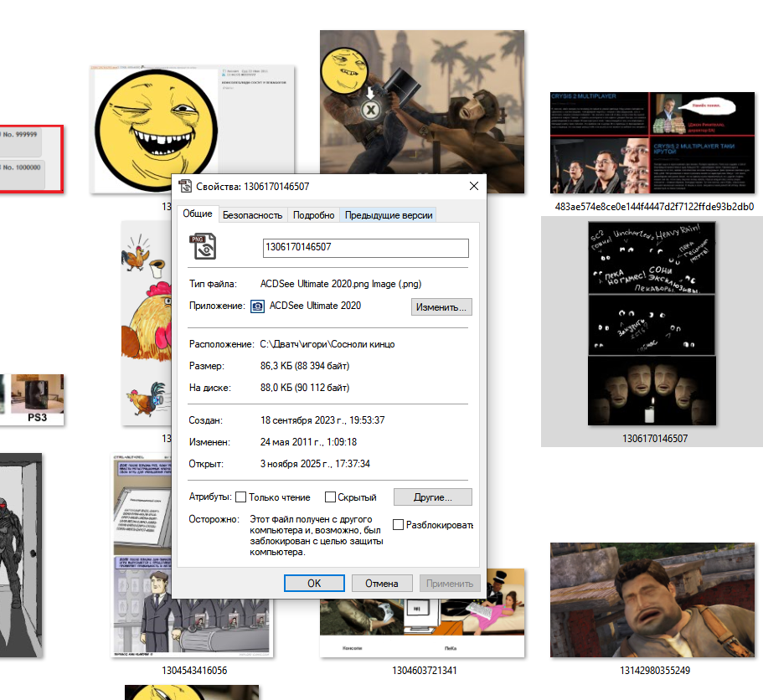The height and width of the screenshot is (700, 763).
Task: Click the dialog title bar file icon
Action: (x=185, y=186)
